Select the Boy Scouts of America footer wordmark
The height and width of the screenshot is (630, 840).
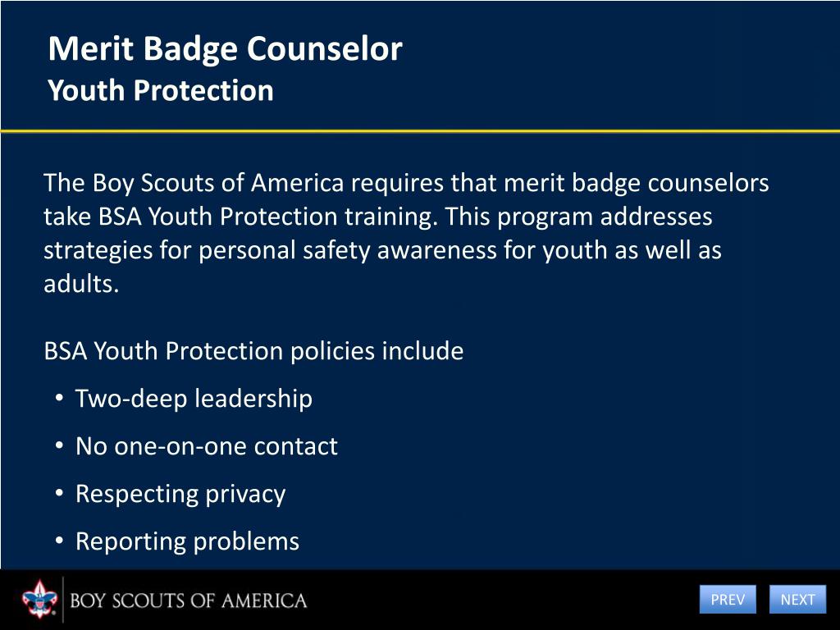click(x=189, y=600)
